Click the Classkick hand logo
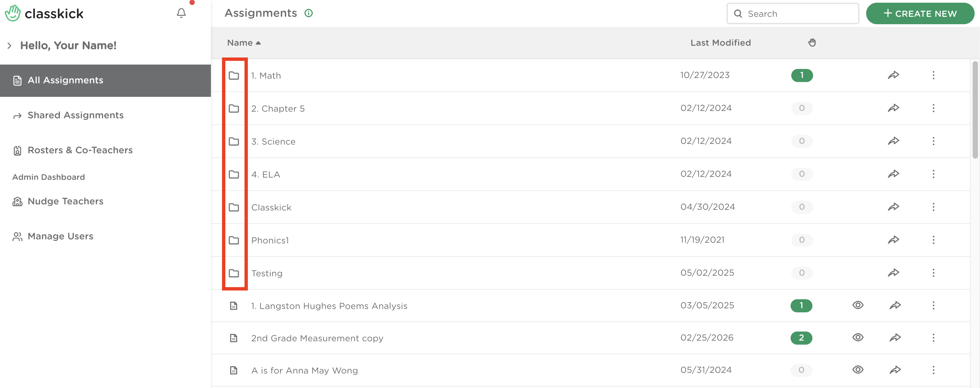 click(12, 13)
